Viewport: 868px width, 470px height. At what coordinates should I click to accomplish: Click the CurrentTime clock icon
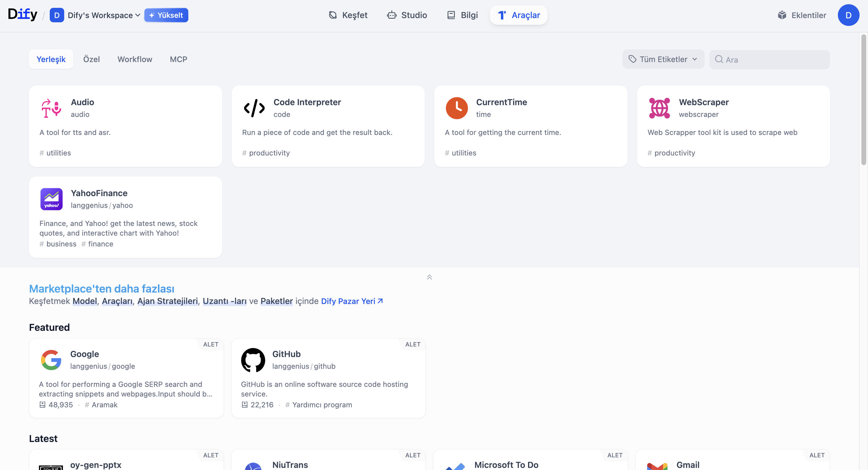click(x=457, y=108)
